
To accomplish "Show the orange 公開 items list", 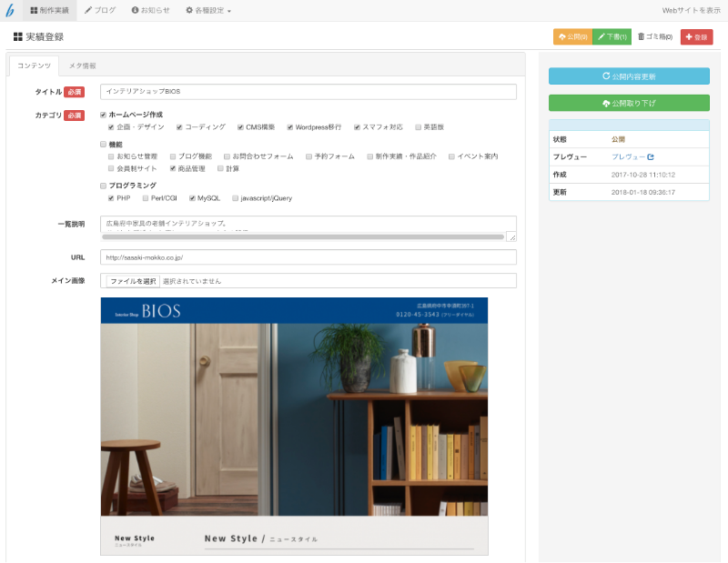I will click(572, 37).
